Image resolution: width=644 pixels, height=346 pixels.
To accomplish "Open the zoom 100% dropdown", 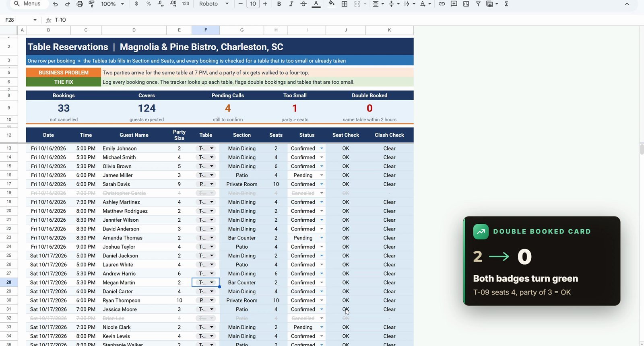I will 112,4.
